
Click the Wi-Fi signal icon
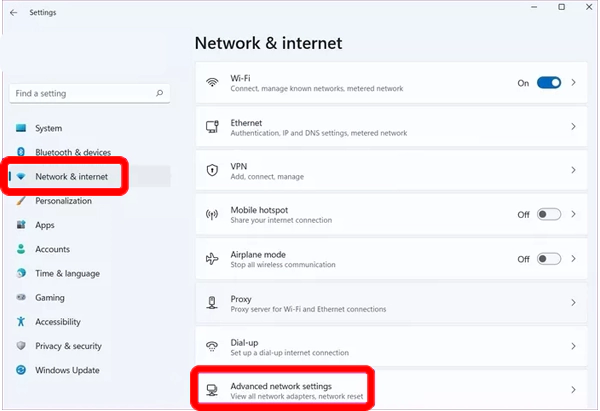point(212,82)
